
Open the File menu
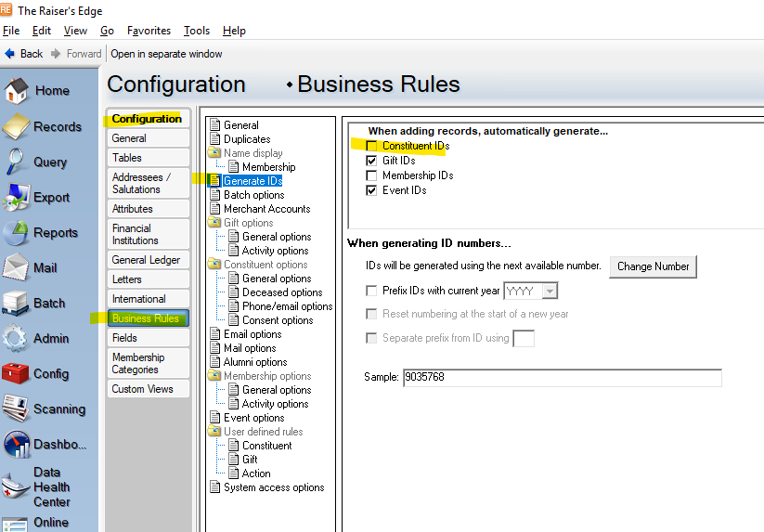(11, 31)
